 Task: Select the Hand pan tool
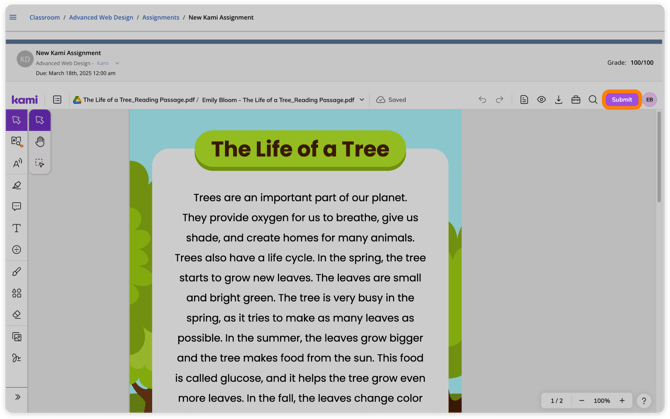[x=40, y=142]
